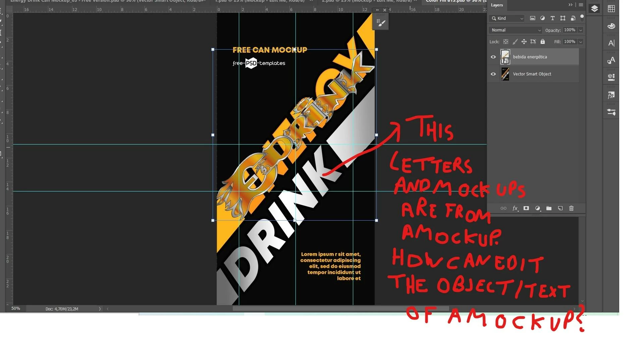
Task: Expand the Opacity slider dropdown arrow
Action: coord(581,30)
